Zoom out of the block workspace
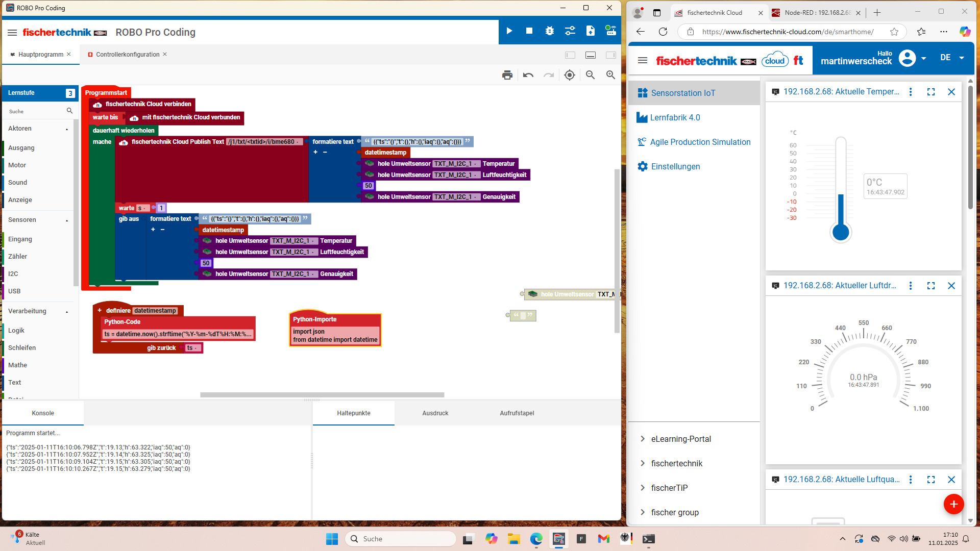This screenshot has width=980, height=551. (590, 75)
